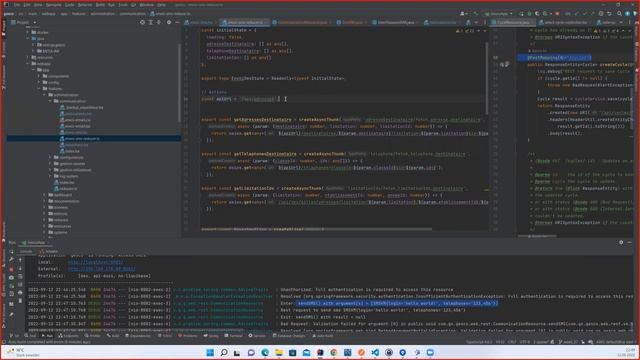
Task: Click the camera thread dump icon
Action: coord(11,278)
